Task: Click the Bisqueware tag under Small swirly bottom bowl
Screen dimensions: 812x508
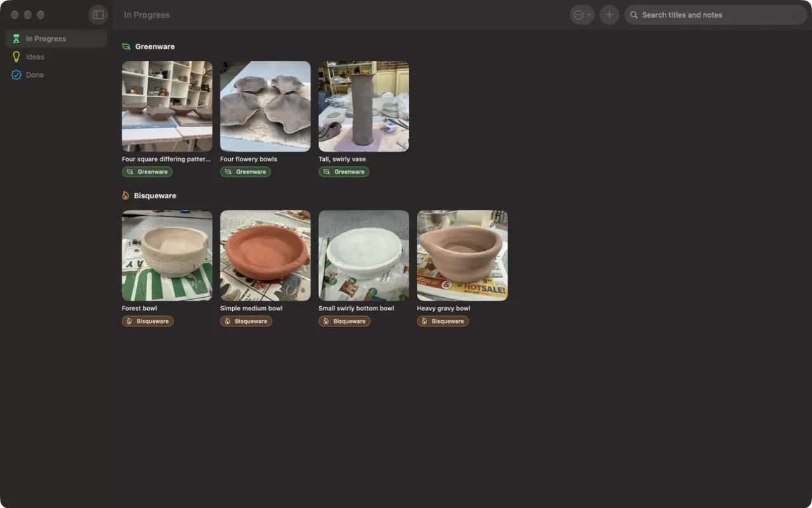Action: tap(344, 321)
